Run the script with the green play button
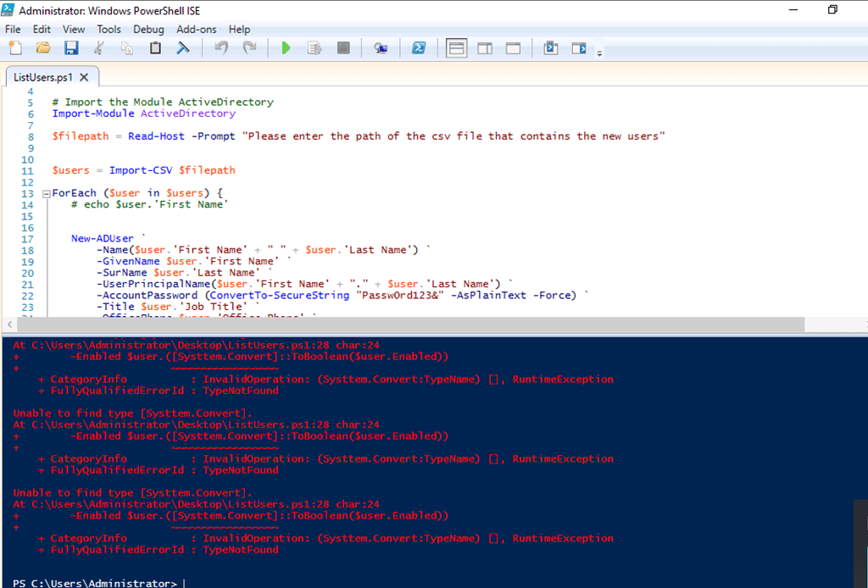Viewport: 868px width, 588px height. 286,48
